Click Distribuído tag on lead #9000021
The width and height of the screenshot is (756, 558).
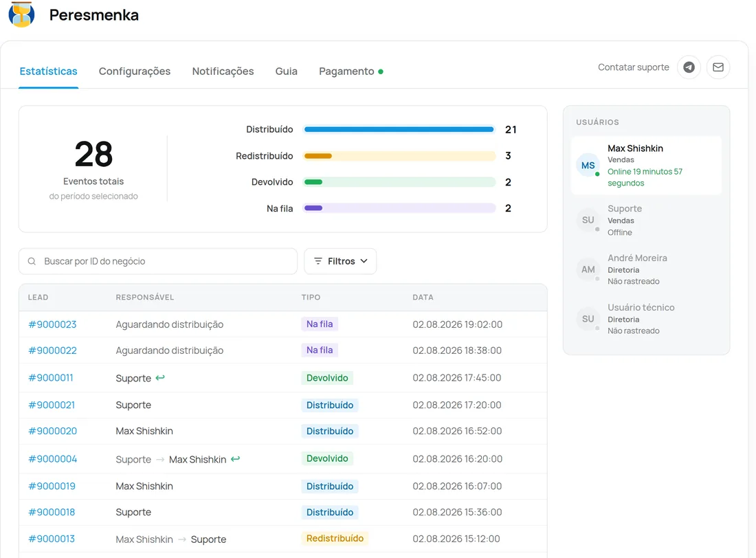(330, 405)
